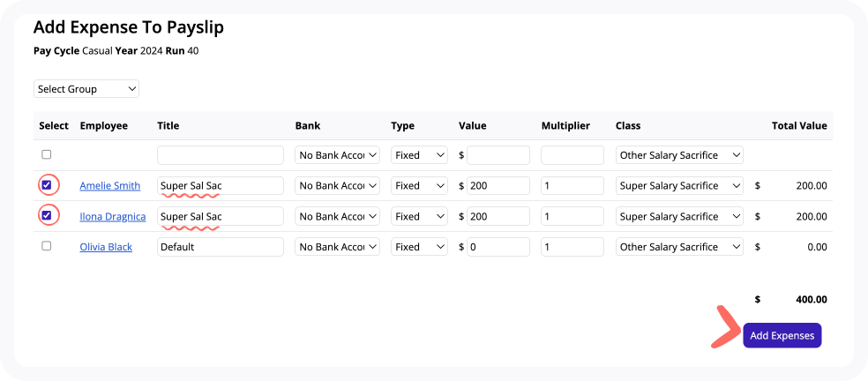
Task: Change the Type dropdown for Olivia Black
Action: click(x=419, y=247)
